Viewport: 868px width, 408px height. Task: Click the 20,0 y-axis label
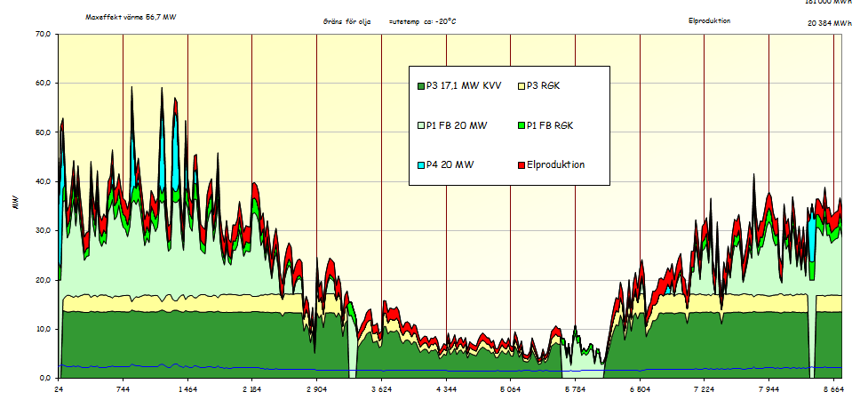(44, 280)
